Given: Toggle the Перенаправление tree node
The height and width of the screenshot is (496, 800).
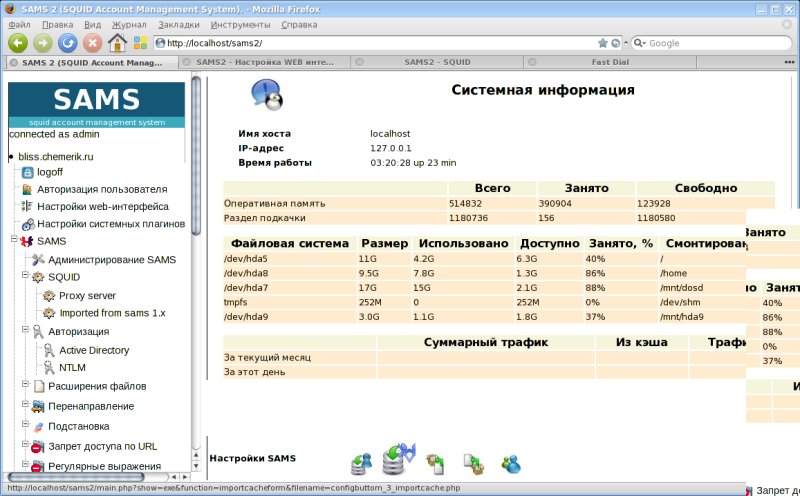Looking at the screenshot, I should coord(25,404).
